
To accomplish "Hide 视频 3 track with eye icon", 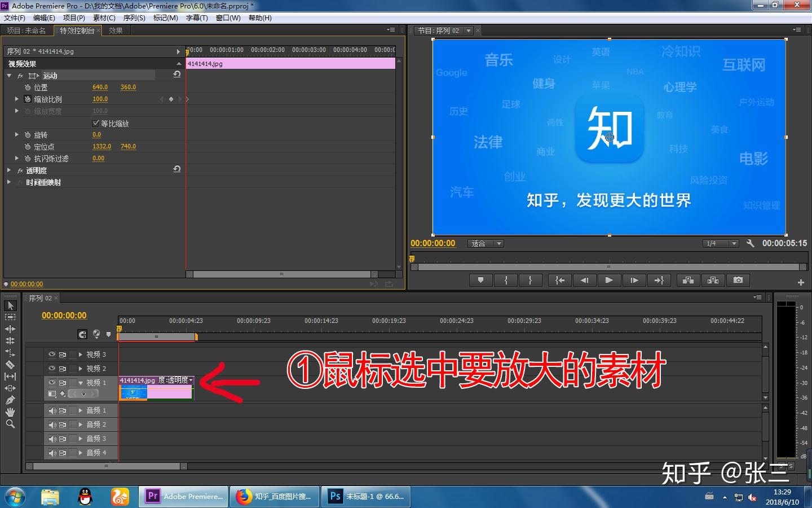I will 52,354.
